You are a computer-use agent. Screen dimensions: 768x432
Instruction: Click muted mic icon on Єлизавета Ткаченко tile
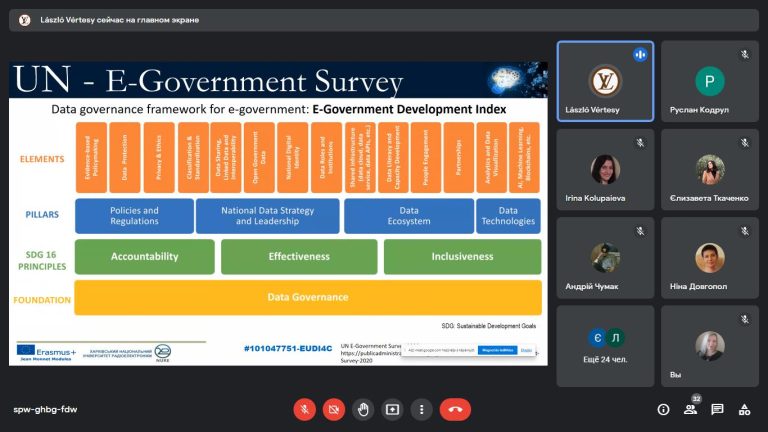coord(744,143)
